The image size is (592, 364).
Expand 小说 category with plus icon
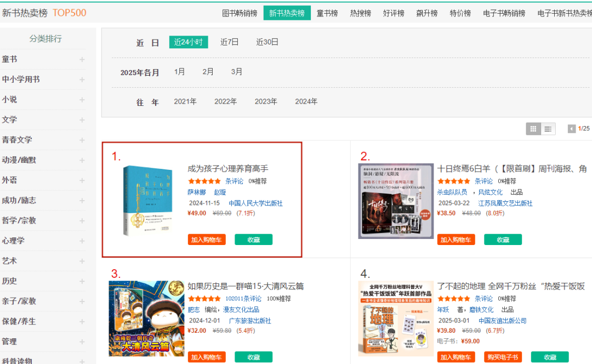pyautogui.click(x=82, y=100)
